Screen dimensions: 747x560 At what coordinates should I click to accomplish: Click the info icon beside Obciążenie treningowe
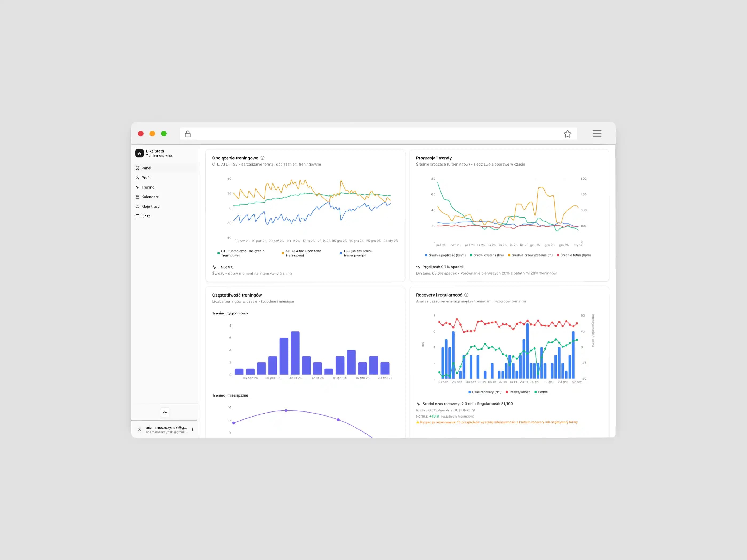point(263,158)
